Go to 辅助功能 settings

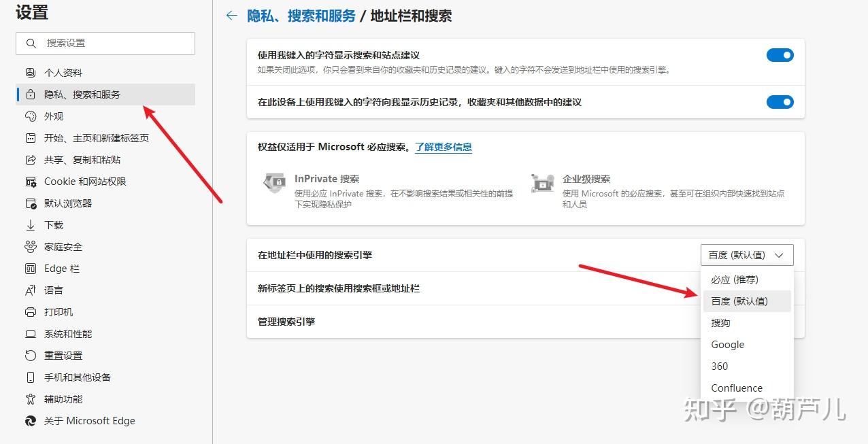[x=105, y=399]
